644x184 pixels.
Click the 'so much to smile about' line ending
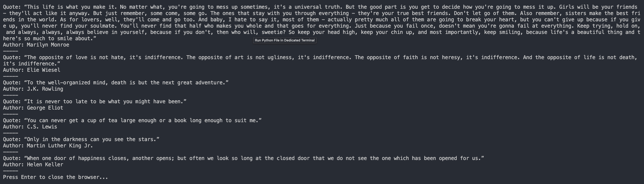(50, 38)
